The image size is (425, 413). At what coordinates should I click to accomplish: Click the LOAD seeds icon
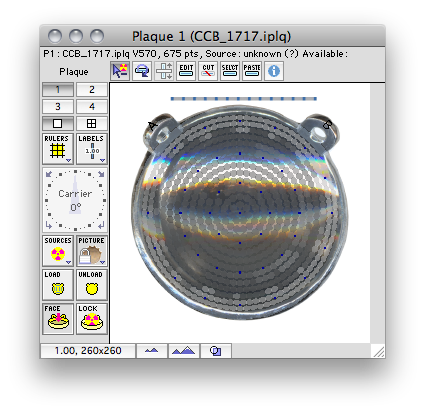click(x=58, y=285)
